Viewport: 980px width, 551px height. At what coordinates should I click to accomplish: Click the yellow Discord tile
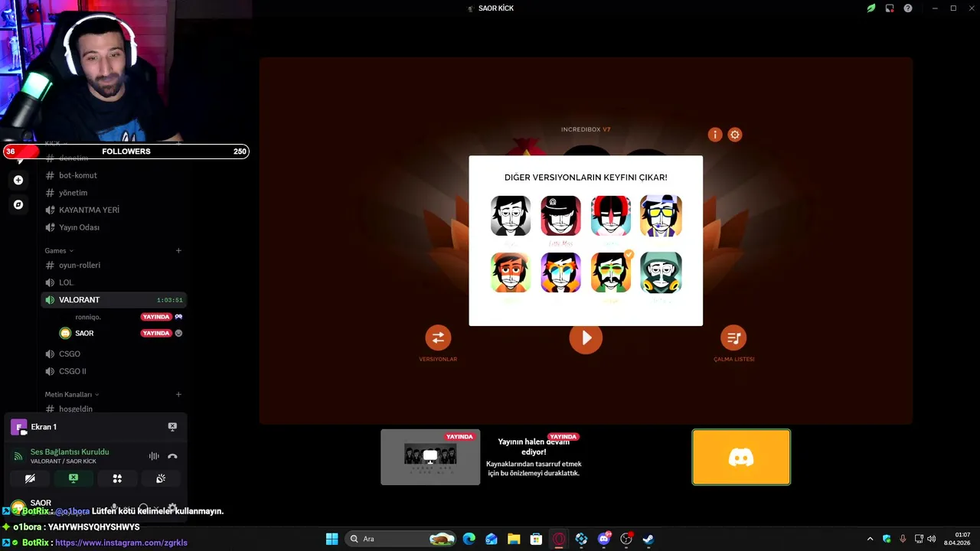[x=741, y=457]
